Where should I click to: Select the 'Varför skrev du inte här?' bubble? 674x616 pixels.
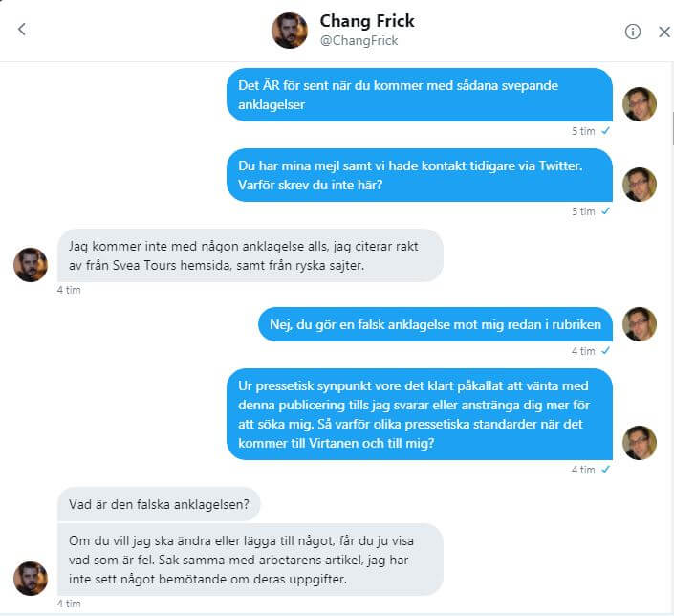pos(419,174)
